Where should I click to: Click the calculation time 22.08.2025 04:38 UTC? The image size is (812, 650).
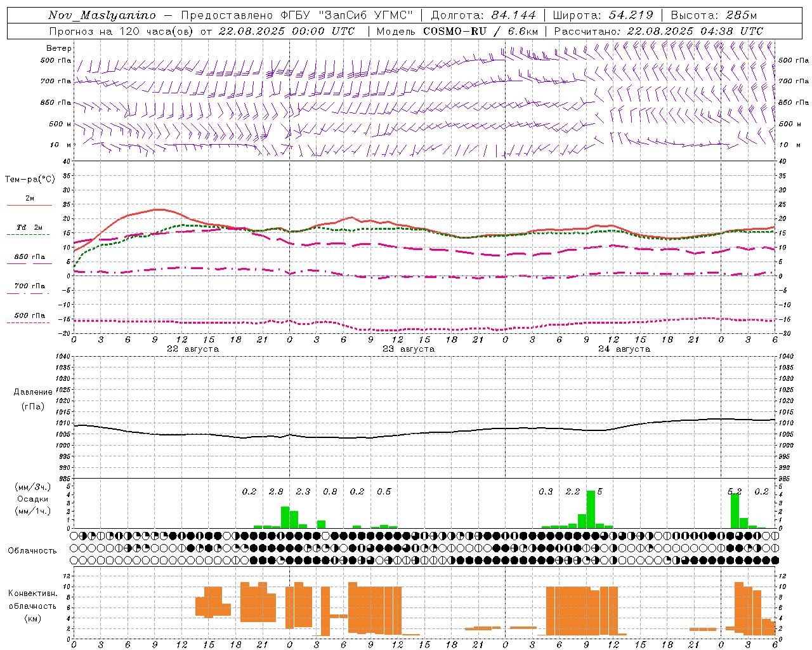[x=695, y=31]
